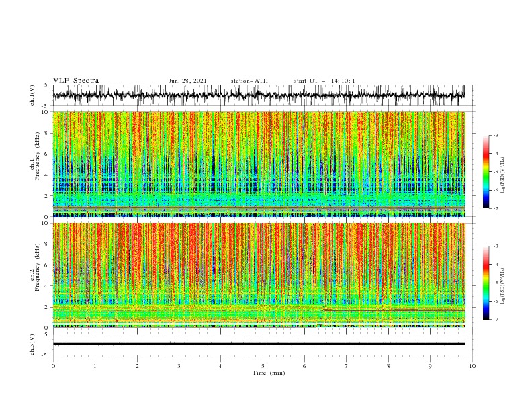Click the "-3" label on ch.1 color bar
The width and height of the screenshot is (532, 411).
point(496,135)
